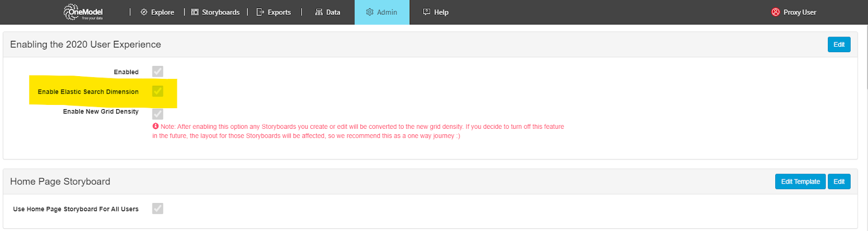Toggle Enable Elastic Search Dimension checkbox
Viewport: 868px width, 231px height.
point(158,91)
